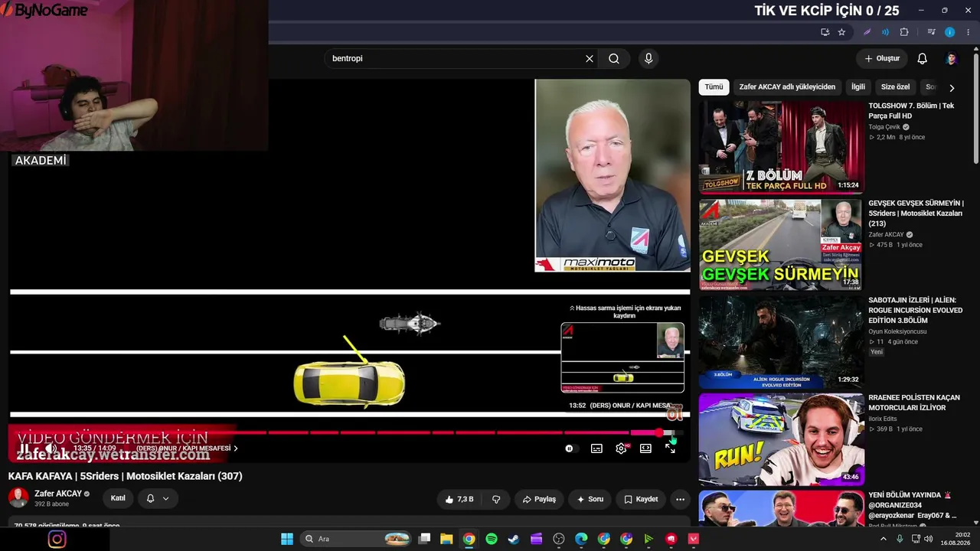Click the Oluştur create button
Viewport: 980px width, 551px height.
click(x=882, y=59)
